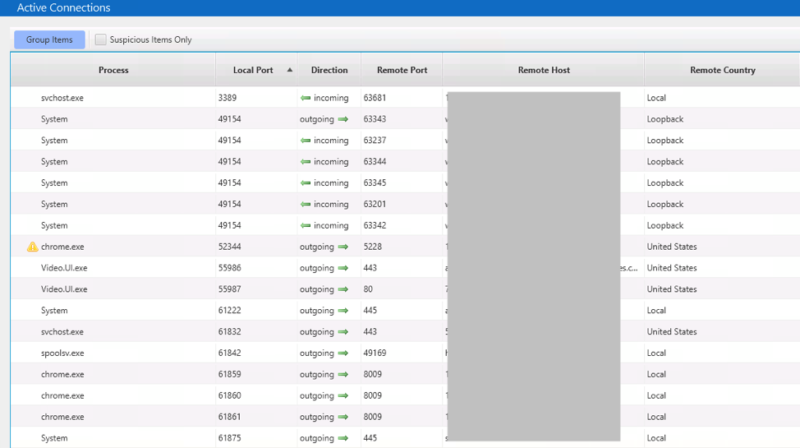
Task: Select the svchost.exe row with port 61832
Action: point(406,332)
